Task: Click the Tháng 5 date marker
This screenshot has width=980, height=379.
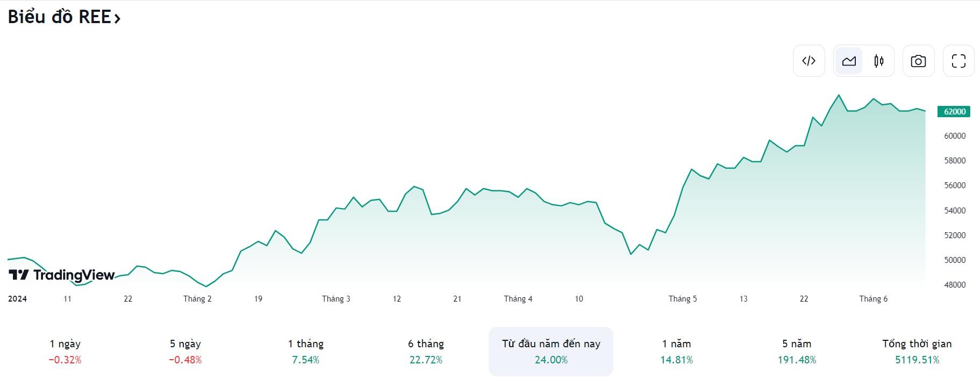Action: pos(683,299)
